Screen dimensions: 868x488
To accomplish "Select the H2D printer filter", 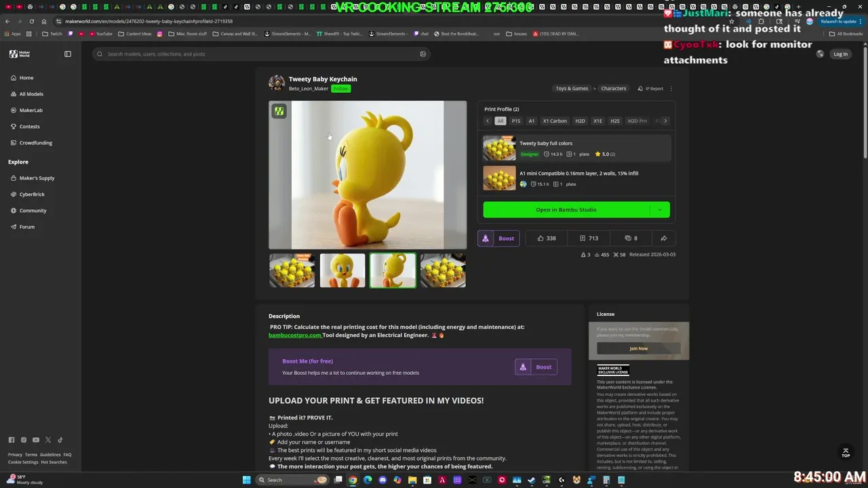I will (580, 121).
